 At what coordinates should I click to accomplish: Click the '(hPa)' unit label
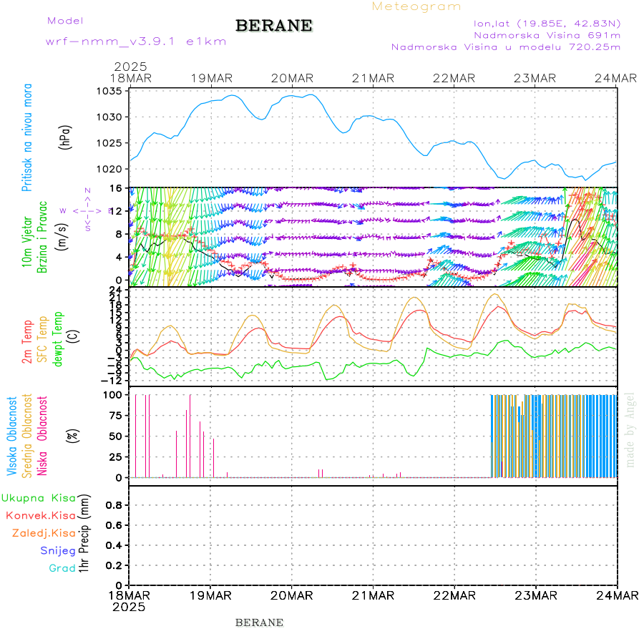[65, 137]
